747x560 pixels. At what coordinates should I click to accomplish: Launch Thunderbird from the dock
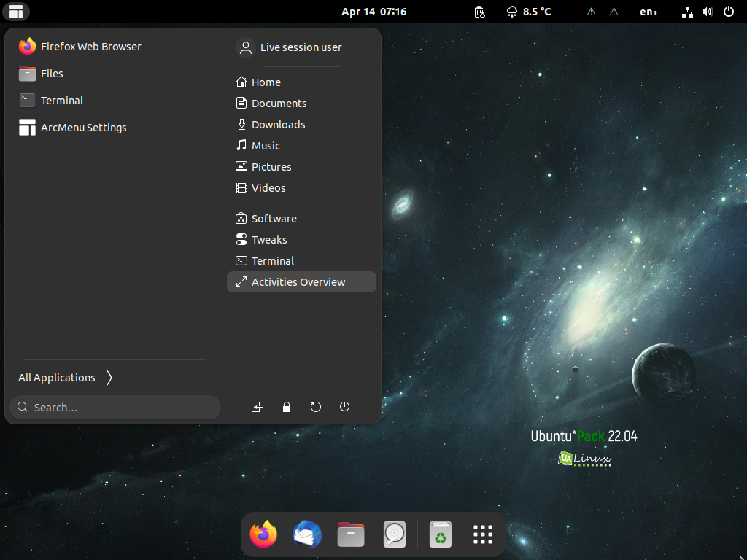pyautogui.click(x=307, y=534)
